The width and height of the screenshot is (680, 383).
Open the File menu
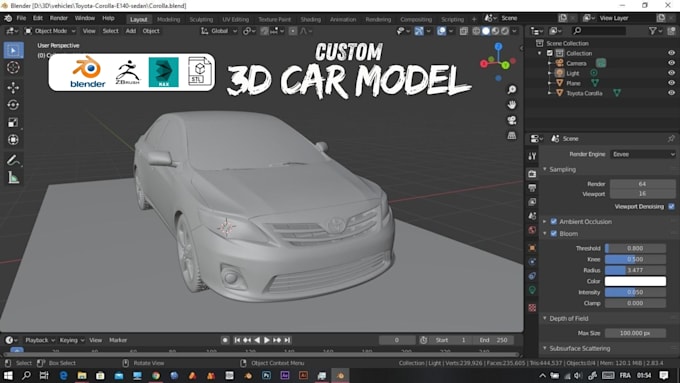tap(21, 19)
